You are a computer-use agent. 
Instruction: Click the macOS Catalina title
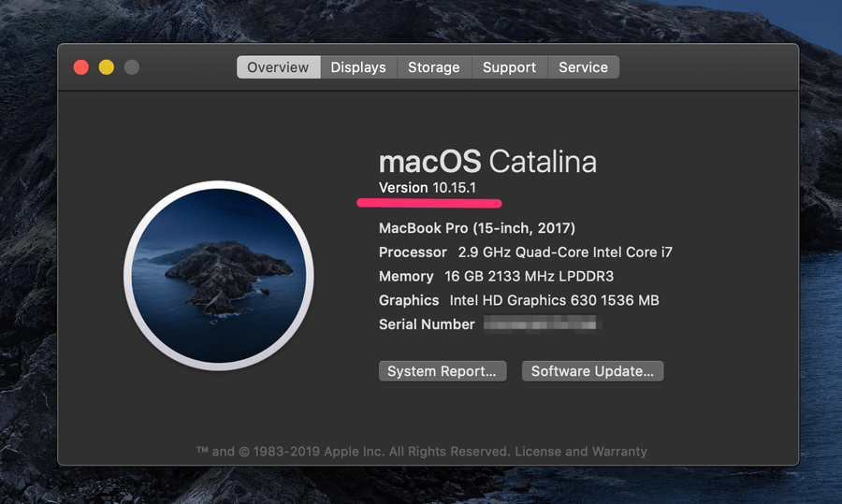tap(487, 162)
